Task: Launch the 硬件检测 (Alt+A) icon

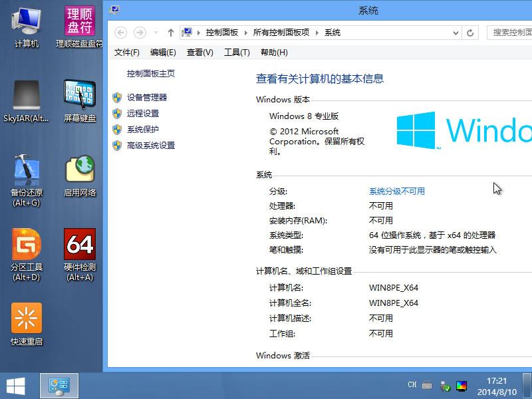Action: click(80, 255)
